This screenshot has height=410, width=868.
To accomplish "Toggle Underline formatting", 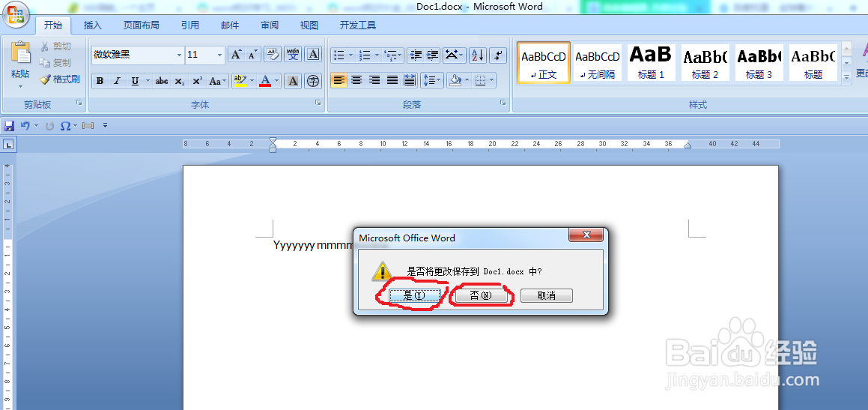I will (135, 81).
